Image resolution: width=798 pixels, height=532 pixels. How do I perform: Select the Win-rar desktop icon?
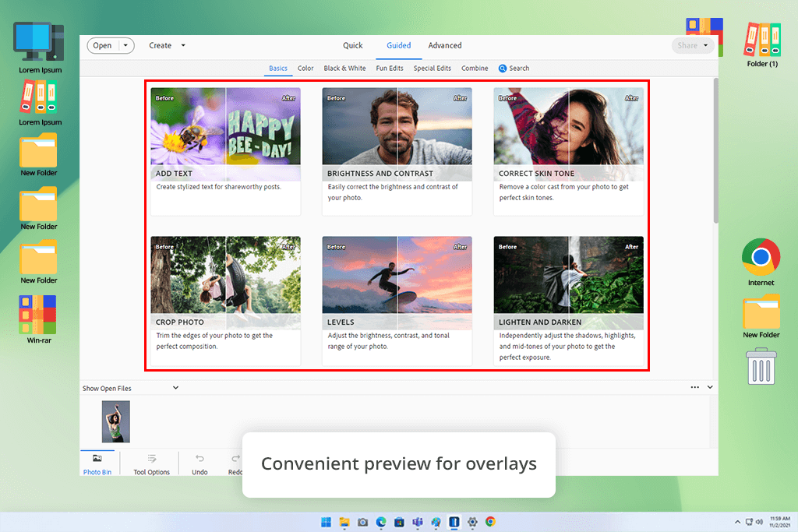tap(38, 319)
